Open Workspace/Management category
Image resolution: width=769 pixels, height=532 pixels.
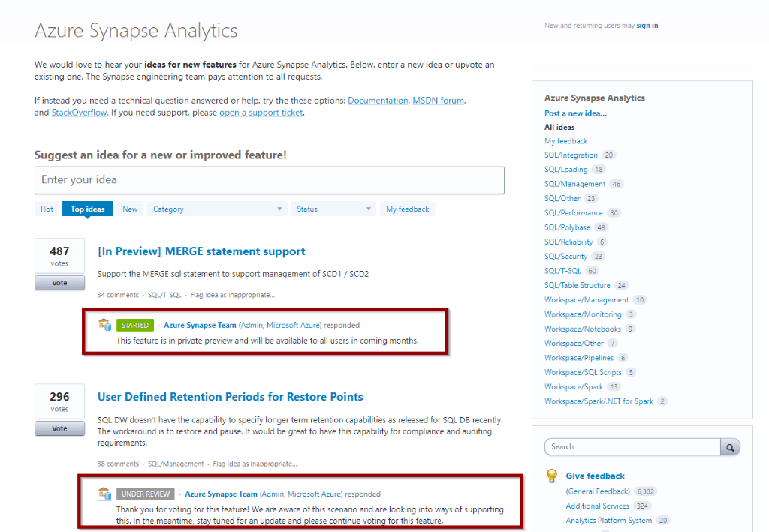[586, 300]
